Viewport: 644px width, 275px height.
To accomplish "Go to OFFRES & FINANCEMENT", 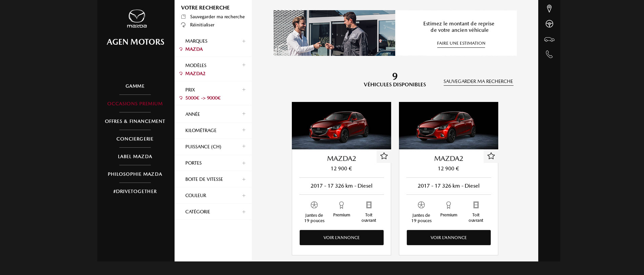I will (x=135, y=121).
